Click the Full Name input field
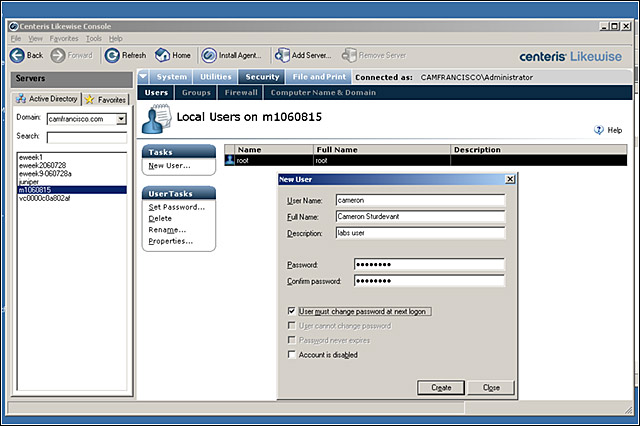Screen dimensions: 640x426 tap(420, 217)
